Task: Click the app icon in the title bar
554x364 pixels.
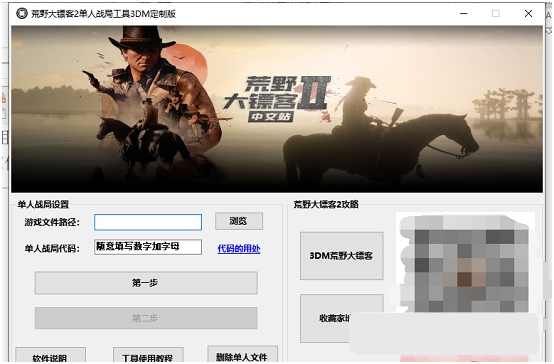Action: coord(22,13)
